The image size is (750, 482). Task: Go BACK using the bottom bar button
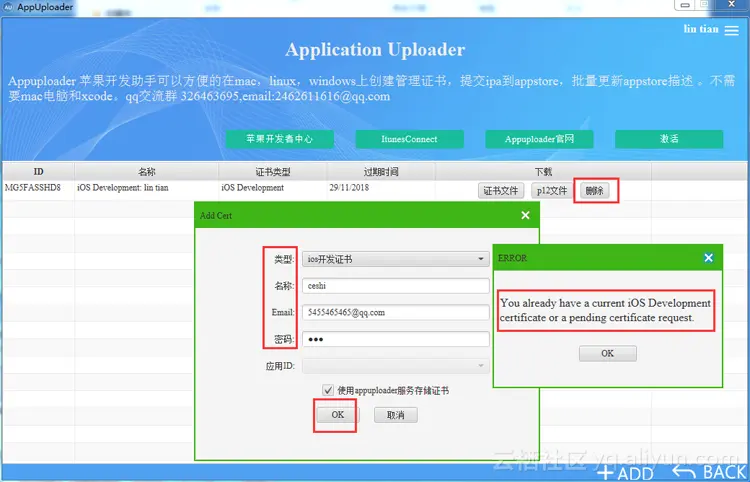pyautogui.click(x=709, y=472)
